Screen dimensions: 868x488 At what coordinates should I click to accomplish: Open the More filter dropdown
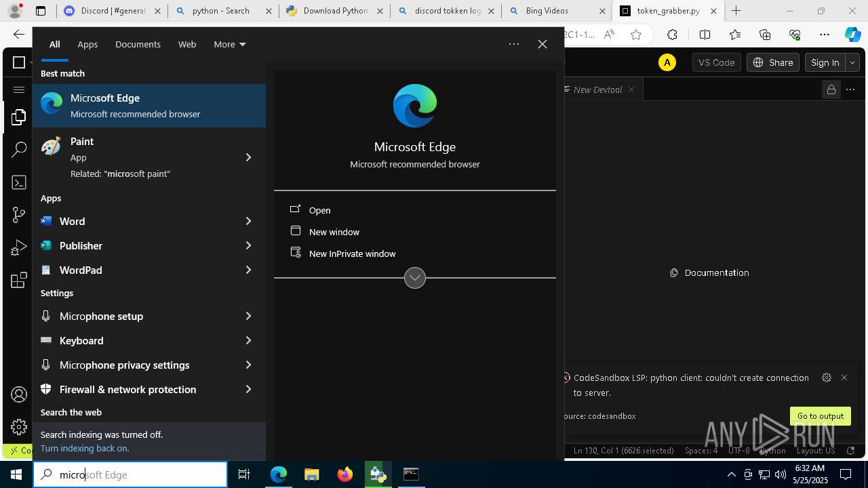[230, 44]
